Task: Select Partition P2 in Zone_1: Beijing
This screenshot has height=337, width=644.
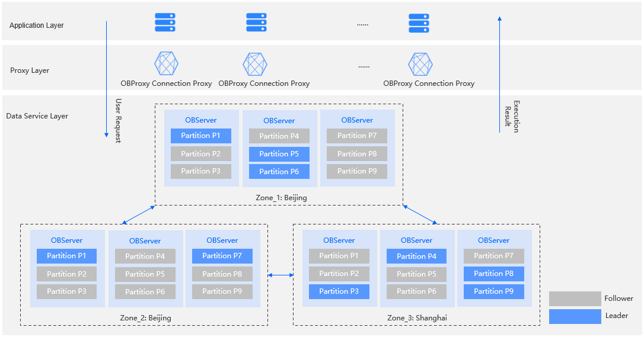Action: point(201,154)
